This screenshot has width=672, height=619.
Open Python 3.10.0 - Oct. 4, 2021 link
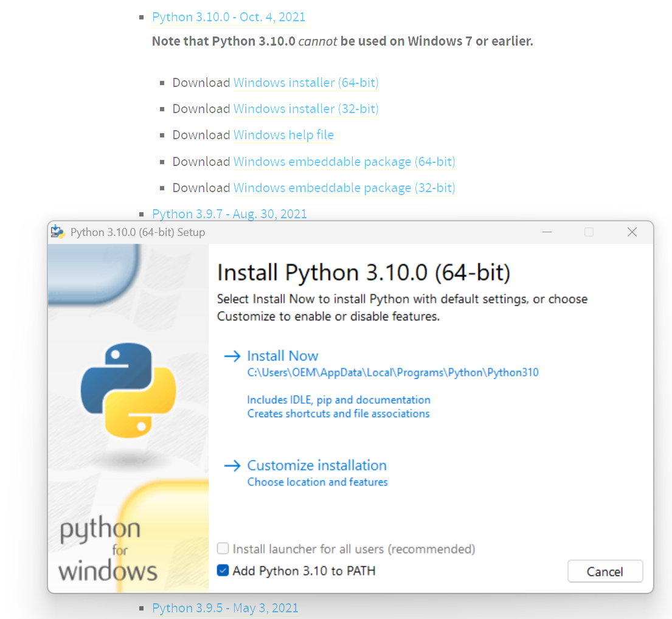coord(229,16)
